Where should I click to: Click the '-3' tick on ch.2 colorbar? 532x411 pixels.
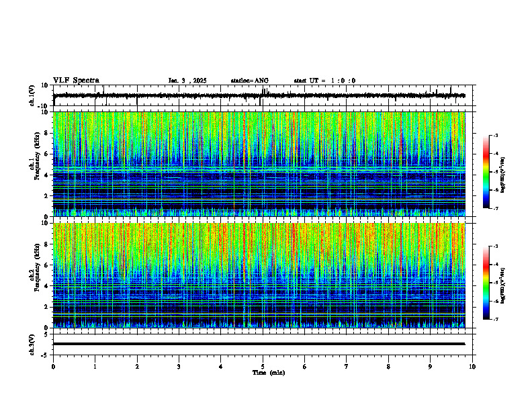click(x=496, y=246)
